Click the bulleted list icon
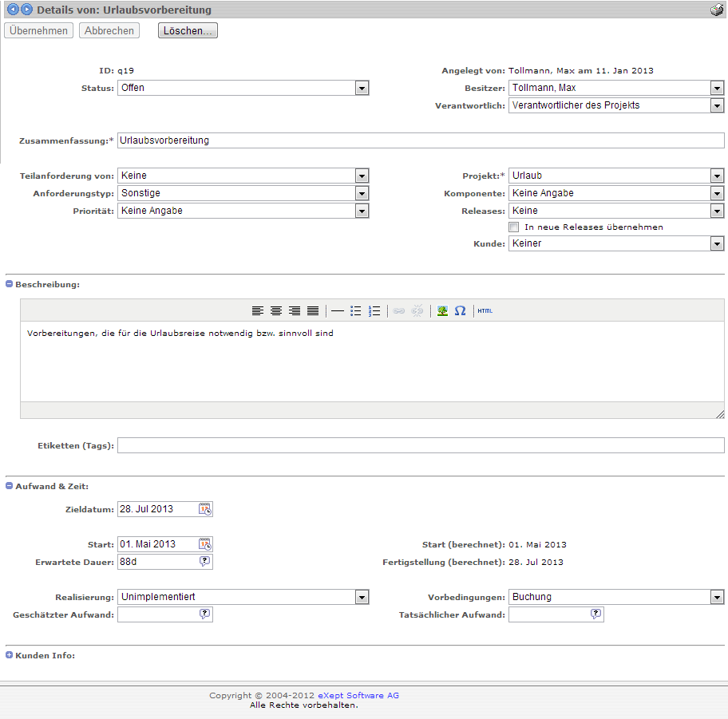This screenshot has width=728, height=719. (x=356, y=311)
